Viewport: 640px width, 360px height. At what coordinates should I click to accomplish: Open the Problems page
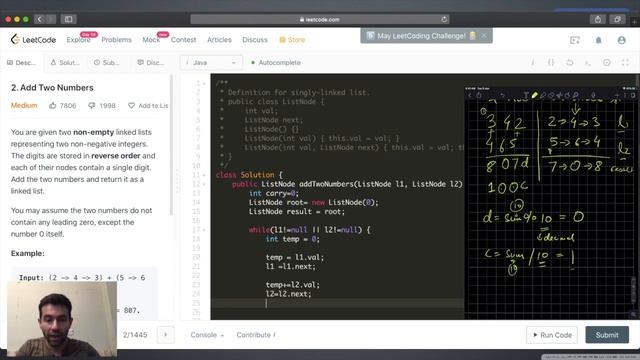pyautogui.click(x=116, y=40)
